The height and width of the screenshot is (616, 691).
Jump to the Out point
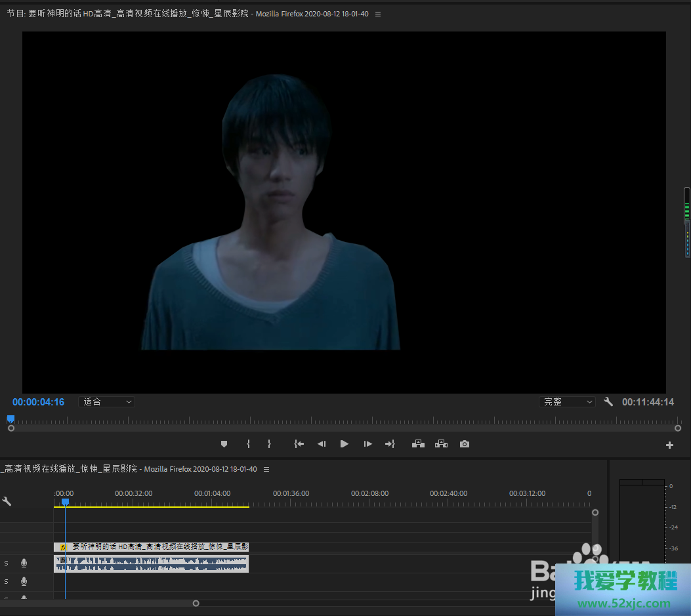(x=390, y=444)
